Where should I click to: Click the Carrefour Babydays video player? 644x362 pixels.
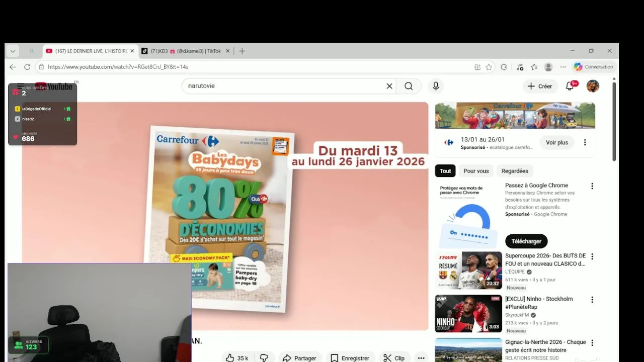225,216
